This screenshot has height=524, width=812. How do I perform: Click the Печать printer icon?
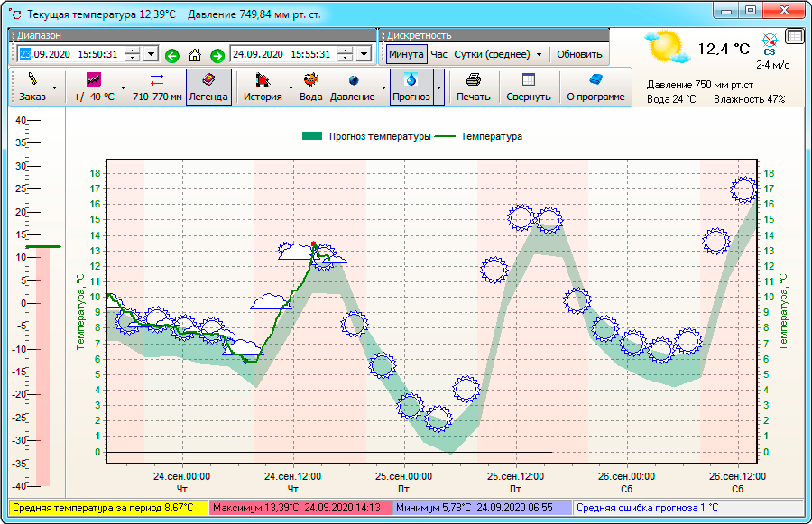coord(474,79)
